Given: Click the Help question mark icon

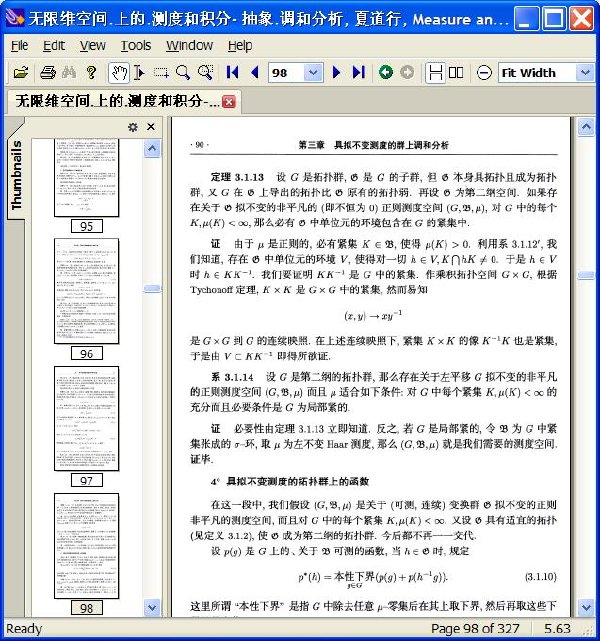Looking at the screenshot, I should point(92,73).
